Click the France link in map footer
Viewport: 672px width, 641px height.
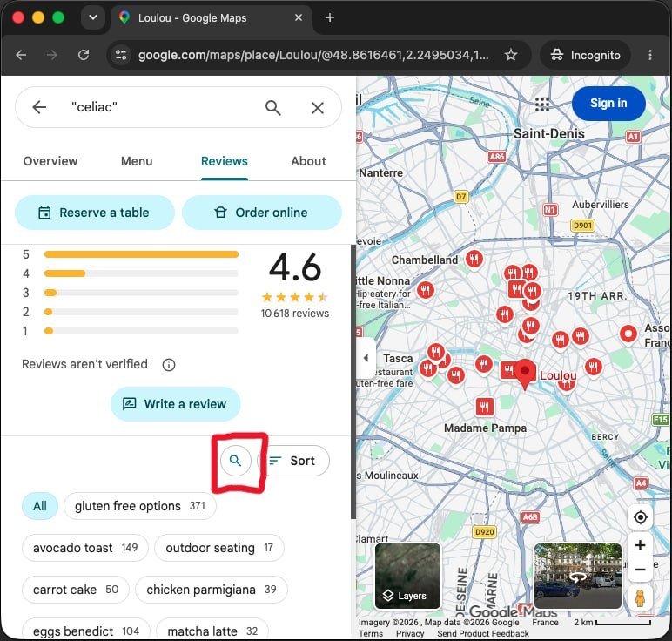[x=545, y=622]
